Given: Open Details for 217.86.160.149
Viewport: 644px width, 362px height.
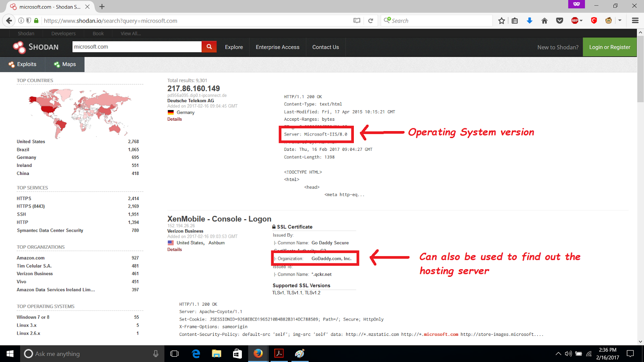Looking at the screenshot, I should click(x=174, y=119).
